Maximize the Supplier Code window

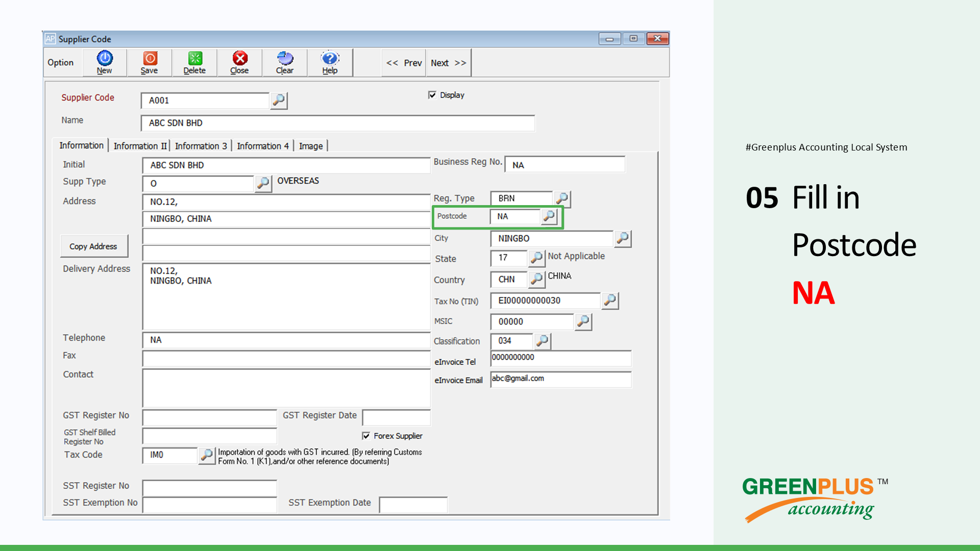[633, 39]
